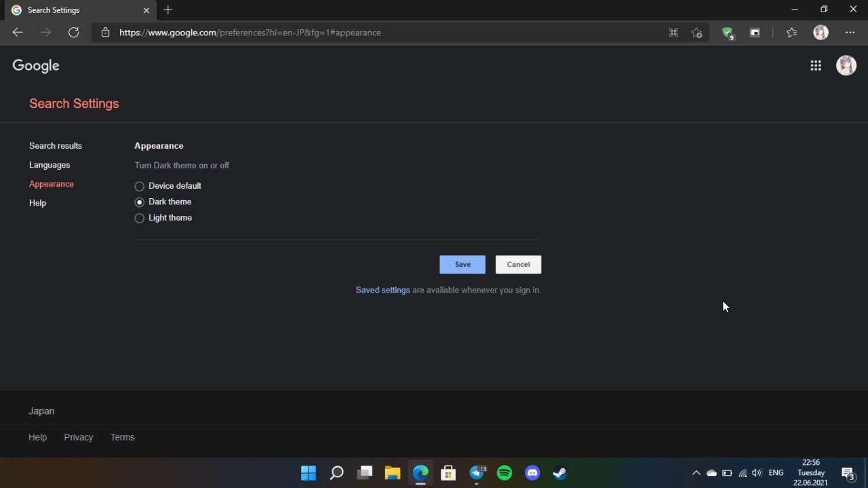Open the OneDrive cloud tray icon

click(711, 472)
